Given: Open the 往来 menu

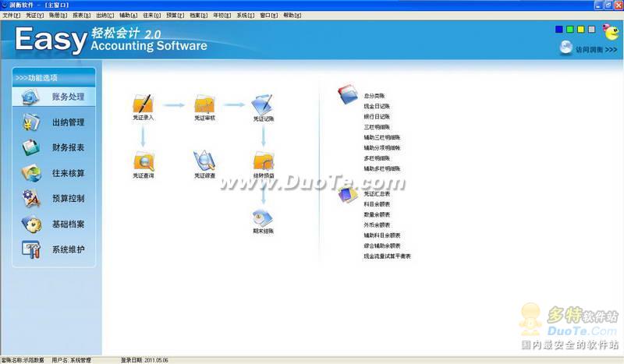Looking at the screenshot, I should pos(152,15).
